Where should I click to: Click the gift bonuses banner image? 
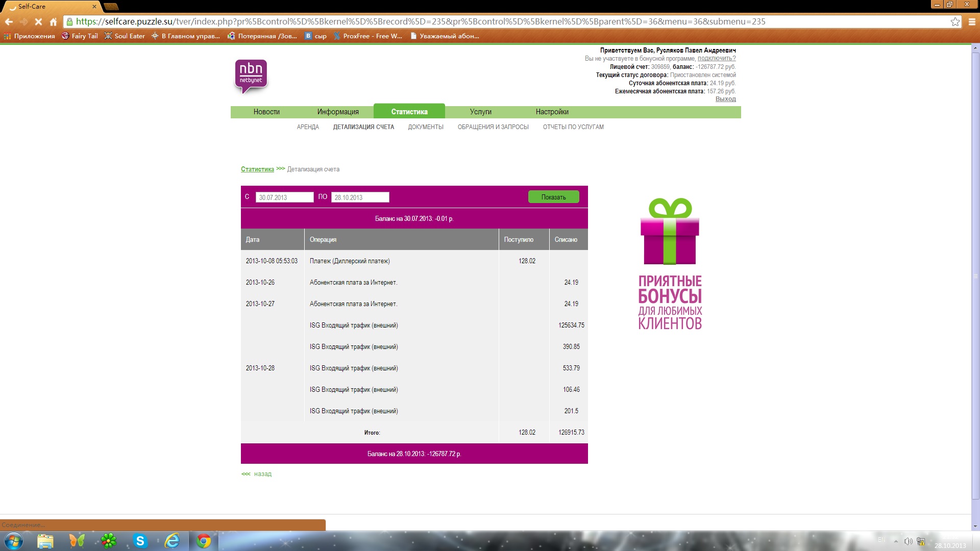[x=670, y=263]
